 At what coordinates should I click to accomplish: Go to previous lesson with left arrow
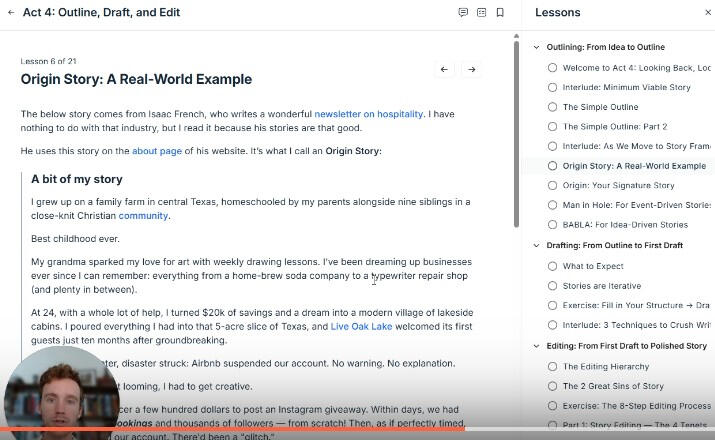444,70
